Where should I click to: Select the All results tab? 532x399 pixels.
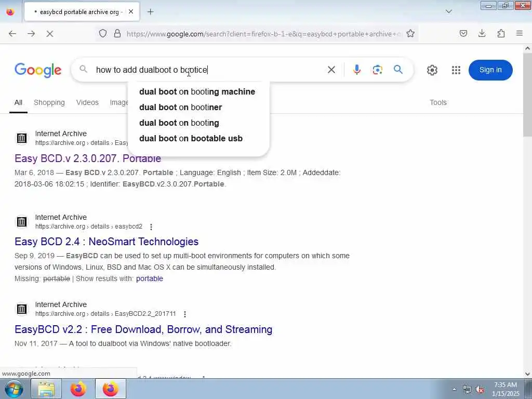click(18, 102)
